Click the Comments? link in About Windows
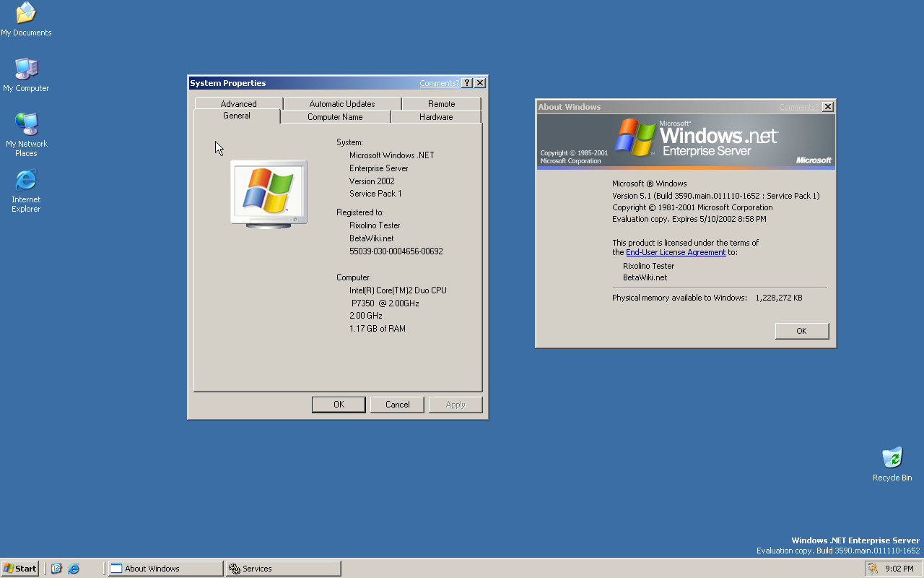This screenshot has width=924, height=578. 799,107
